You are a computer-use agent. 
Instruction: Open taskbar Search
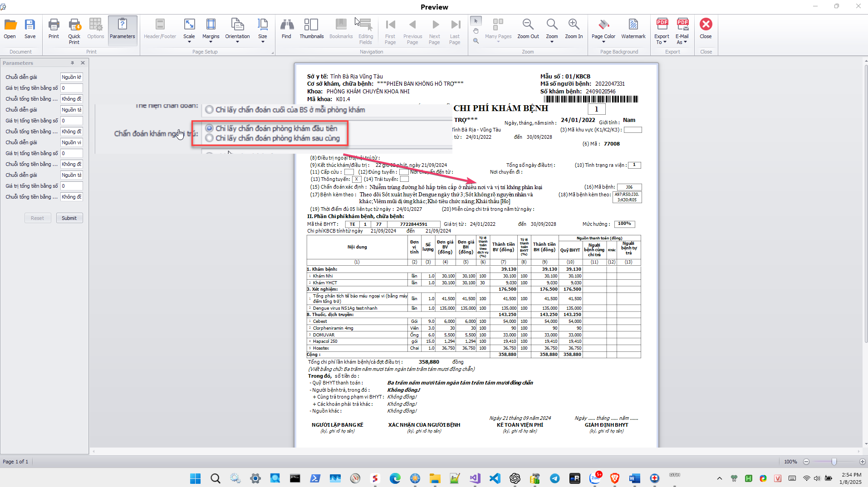[x=215, y=478]
